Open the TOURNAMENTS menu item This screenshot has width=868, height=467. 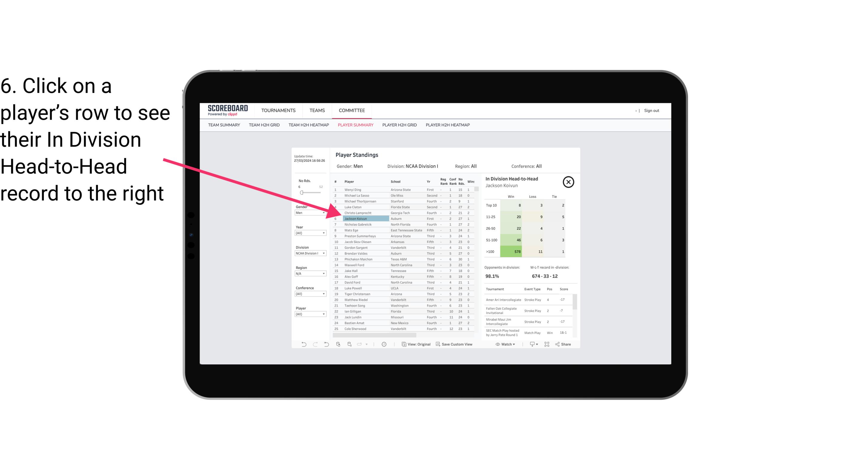(x=278, y=110)
